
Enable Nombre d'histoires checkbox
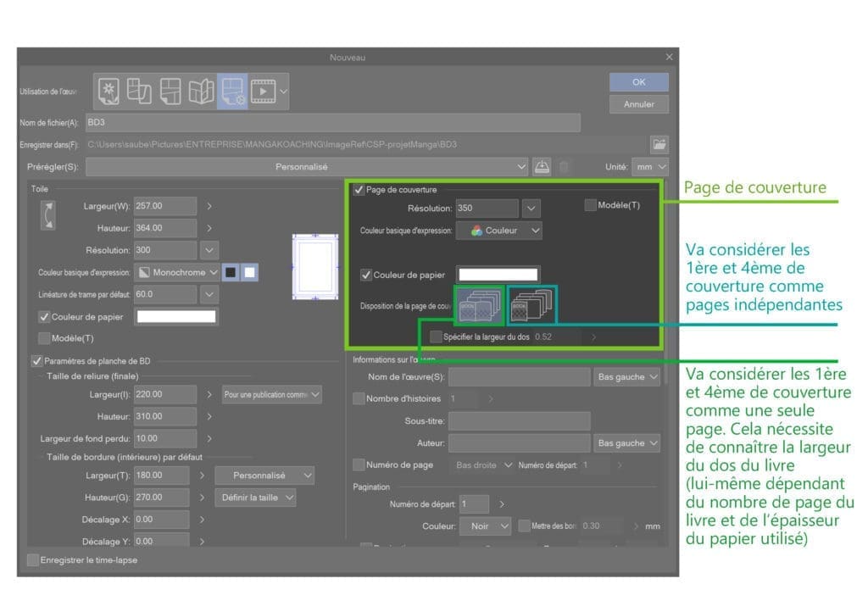tap(359, 398)
